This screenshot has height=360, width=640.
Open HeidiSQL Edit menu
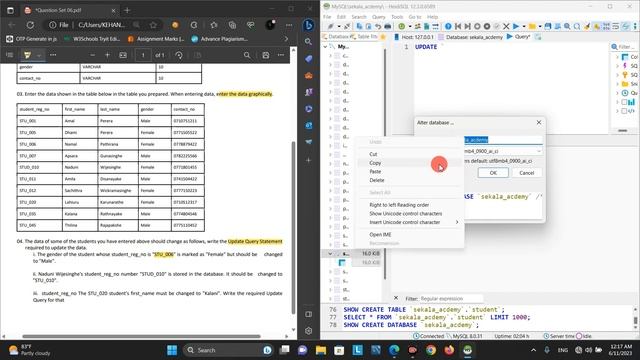[341, 17]
